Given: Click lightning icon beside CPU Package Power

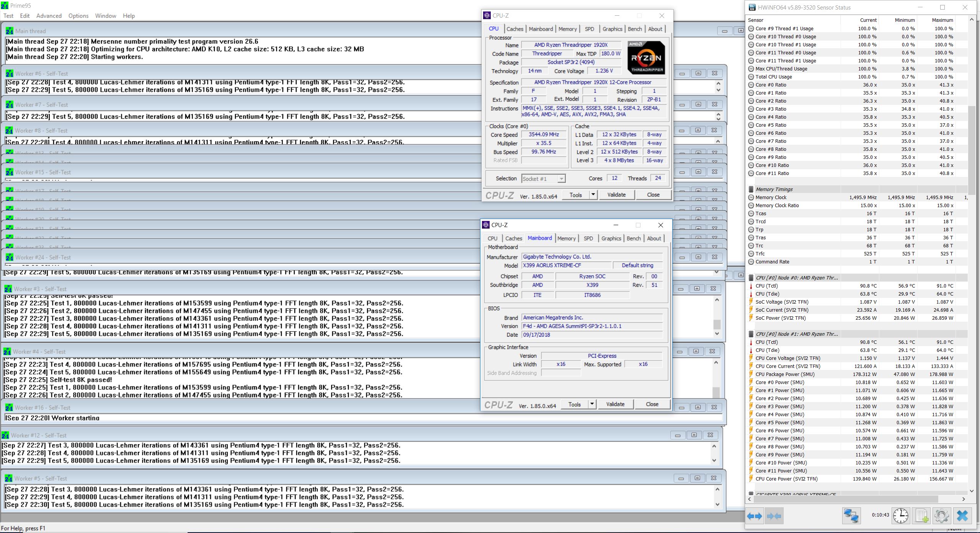Looking at the screenshot, I should tap(751, 374).
